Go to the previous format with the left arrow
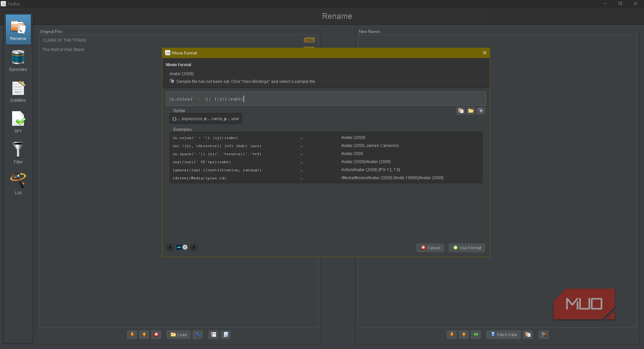 tap(170, 248)
